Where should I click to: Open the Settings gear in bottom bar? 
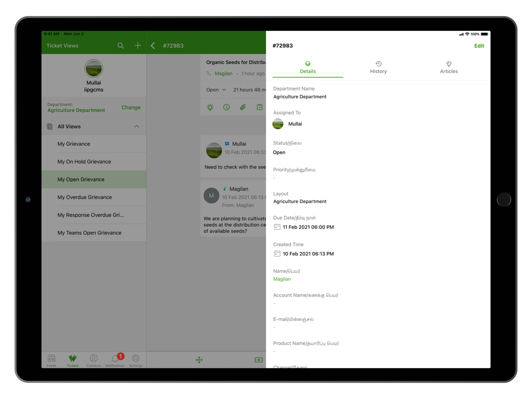click(x=136, y=360)
